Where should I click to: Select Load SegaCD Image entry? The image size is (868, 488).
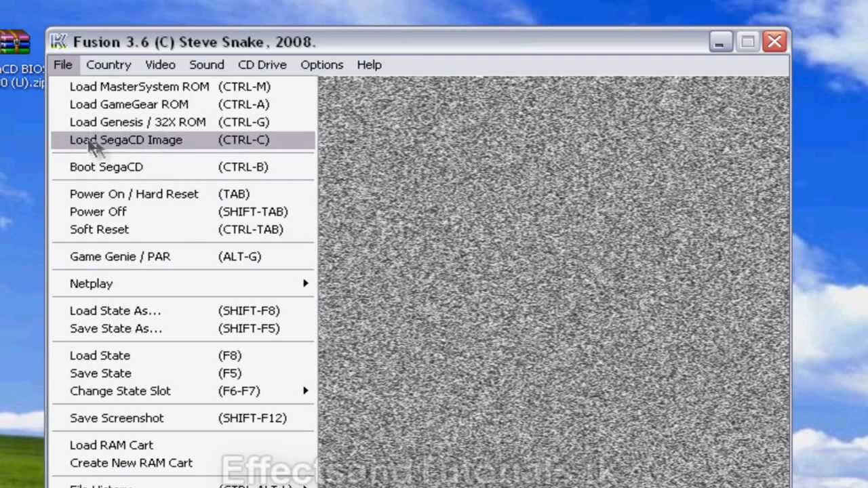tap(183, 140)
